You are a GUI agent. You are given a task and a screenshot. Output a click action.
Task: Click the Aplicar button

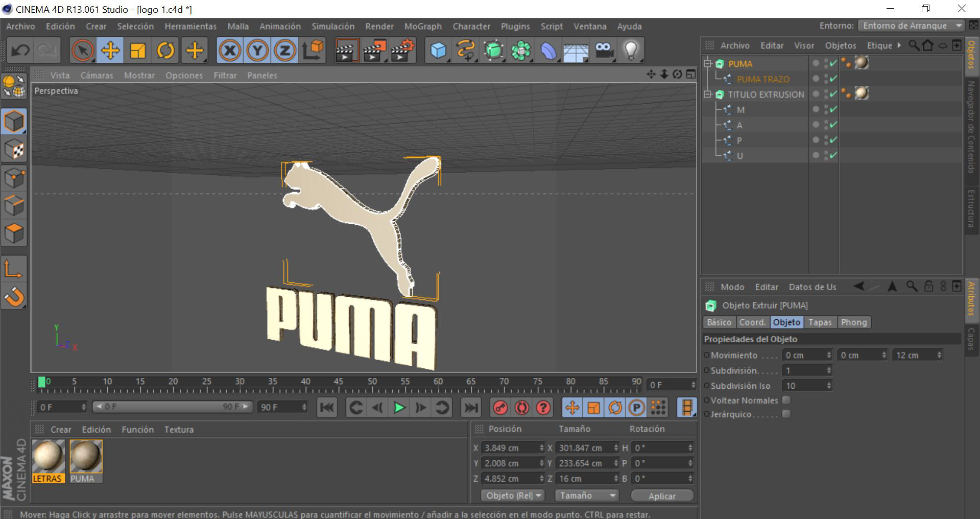pos(662,496)
